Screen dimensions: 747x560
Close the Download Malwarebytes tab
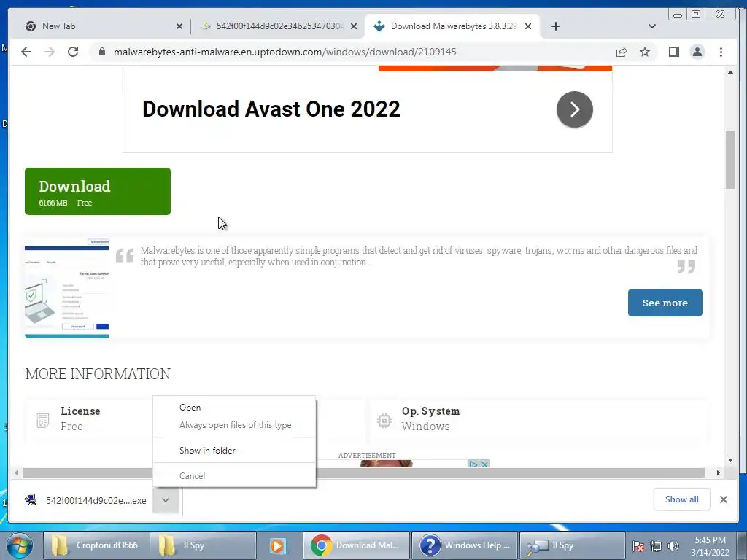pyautogui.click(x=528, y=26)
